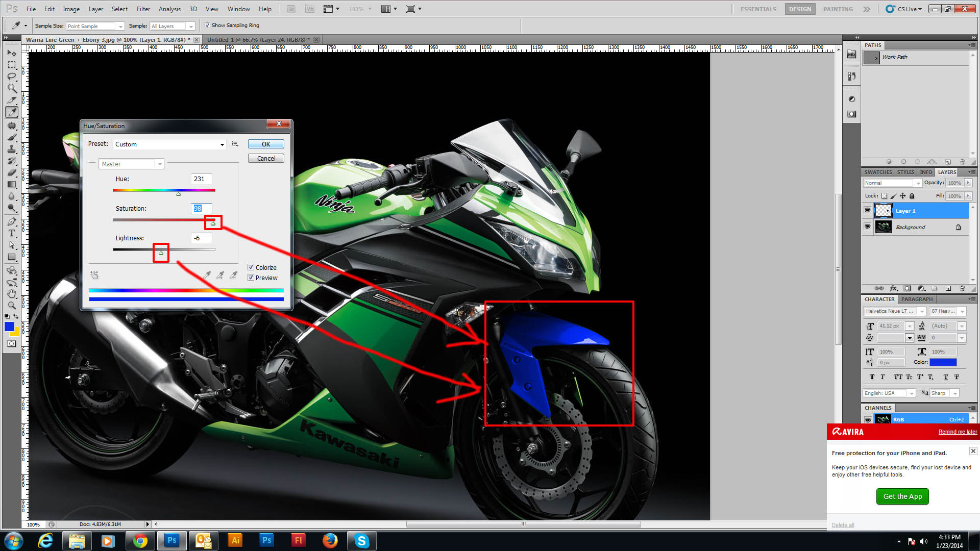The width and height of the screenshot is (980, 551).
Task: Click targeted adjustment hand tool in Hue/Saturation
Action: coord(94,275)
